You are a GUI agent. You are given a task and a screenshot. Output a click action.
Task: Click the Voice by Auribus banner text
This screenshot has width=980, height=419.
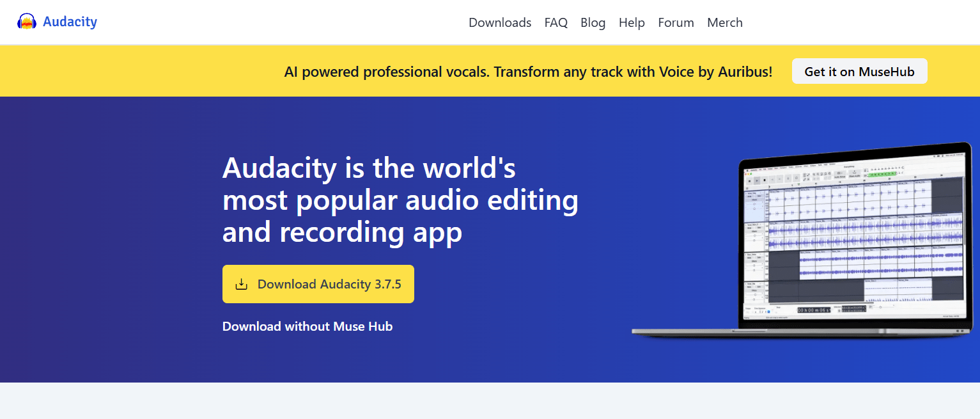[528, 72]
